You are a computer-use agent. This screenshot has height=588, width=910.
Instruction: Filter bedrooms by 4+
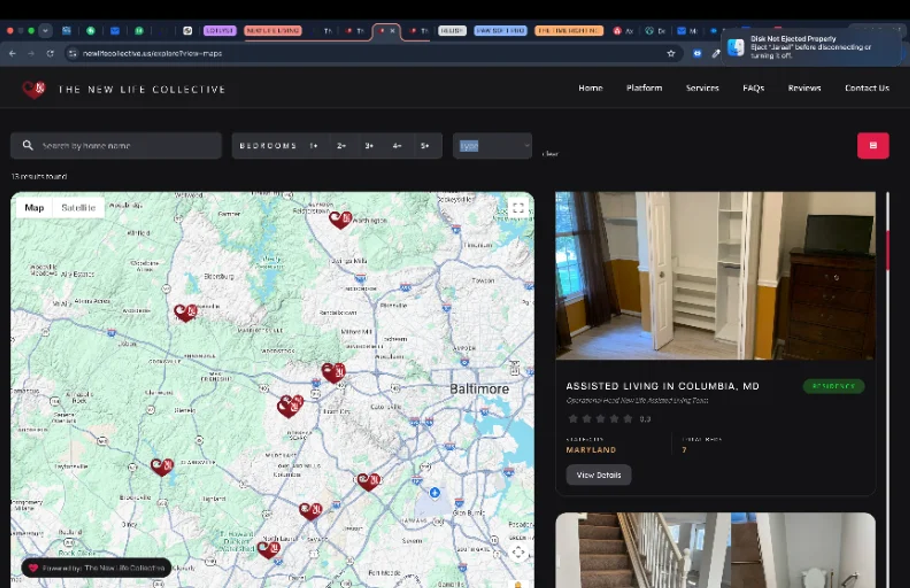pos(397,146)
